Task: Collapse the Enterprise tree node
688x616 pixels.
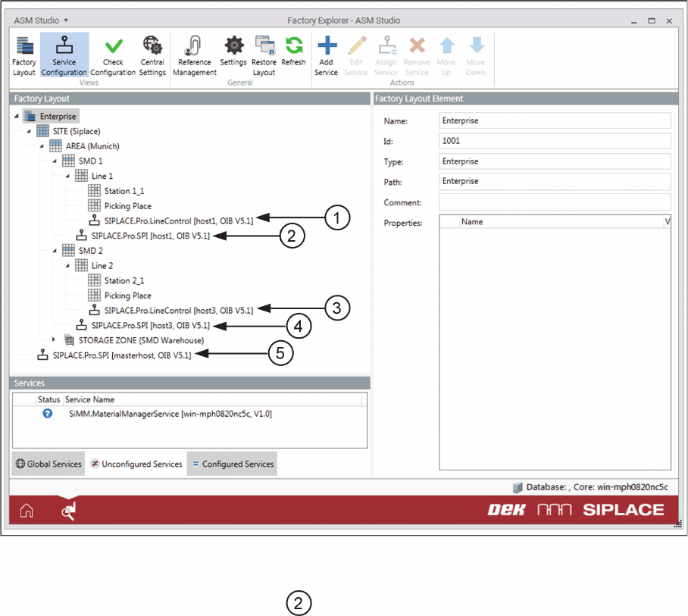Action: pyautogui.click(x=16, y=116)
